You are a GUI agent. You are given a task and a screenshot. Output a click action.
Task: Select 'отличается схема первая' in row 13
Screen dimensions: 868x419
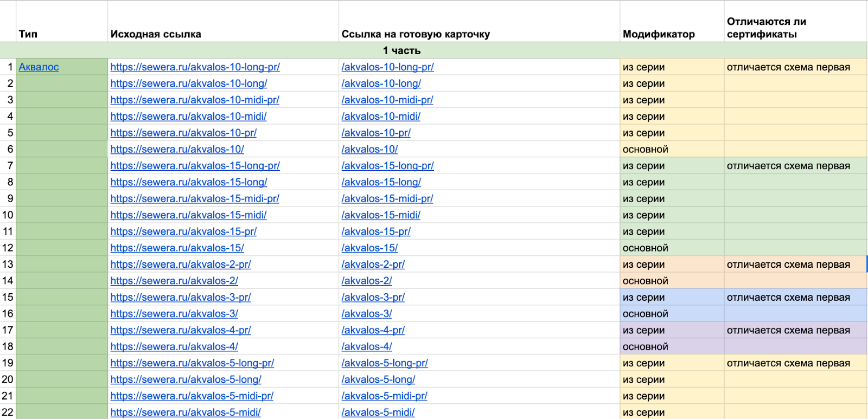point(795,265)
